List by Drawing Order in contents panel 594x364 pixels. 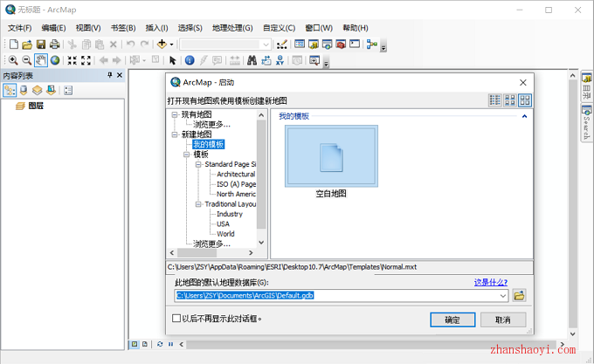(x=10, y=90)
